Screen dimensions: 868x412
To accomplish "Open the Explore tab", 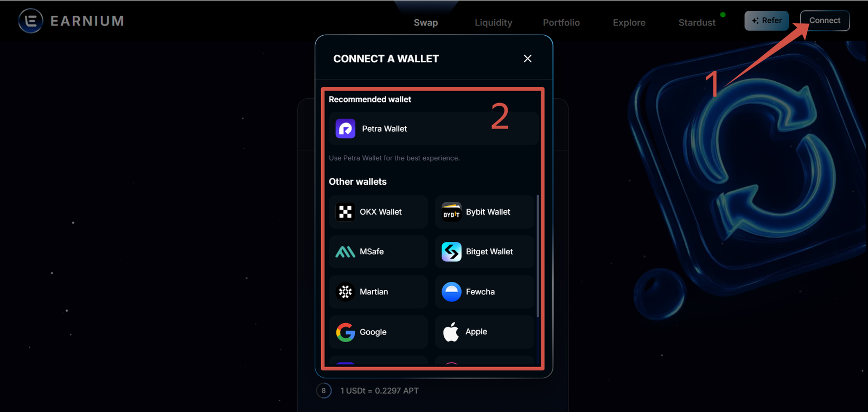I will click(x=629, y=23).
